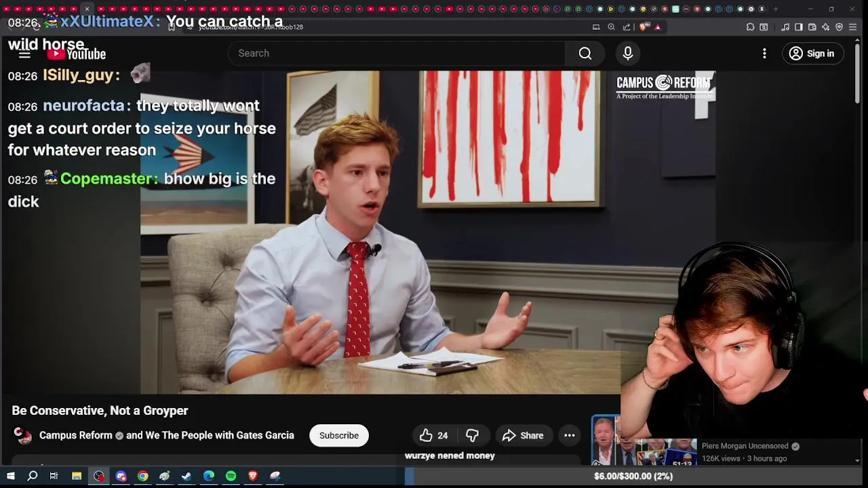Image resolution: width=868 pixels, height=488 pixels.
Task: Open the Brave Wallet icon
Action: pos(812,27)
